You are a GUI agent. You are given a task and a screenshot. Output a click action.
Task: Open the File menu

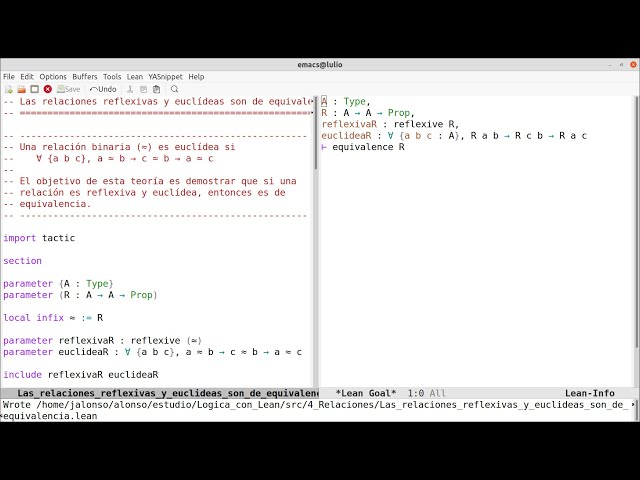tap(9, 77)
